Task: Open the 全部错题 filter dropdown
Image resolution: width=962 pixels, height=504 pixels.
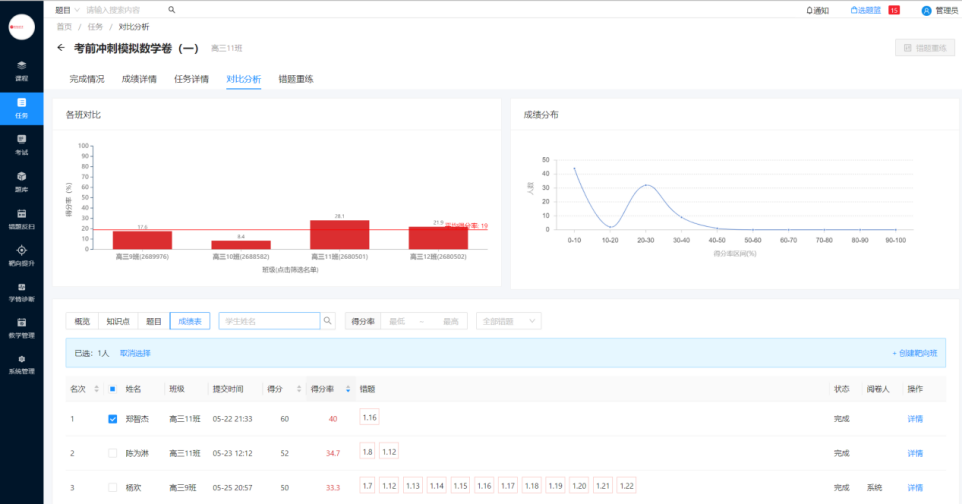Action: pyautogui.click(x=509, y=321)
